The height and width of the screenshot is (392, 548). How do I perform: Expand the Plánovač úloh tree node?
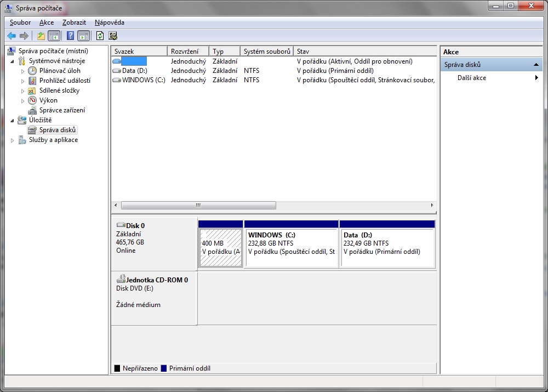coord(23,71)
